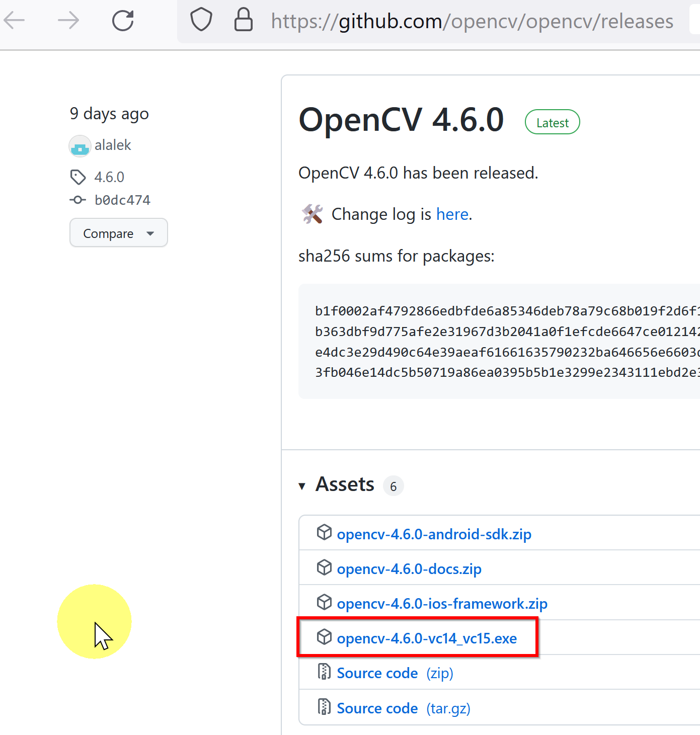Open alalek's avatar image

click(x=80, y=146)
